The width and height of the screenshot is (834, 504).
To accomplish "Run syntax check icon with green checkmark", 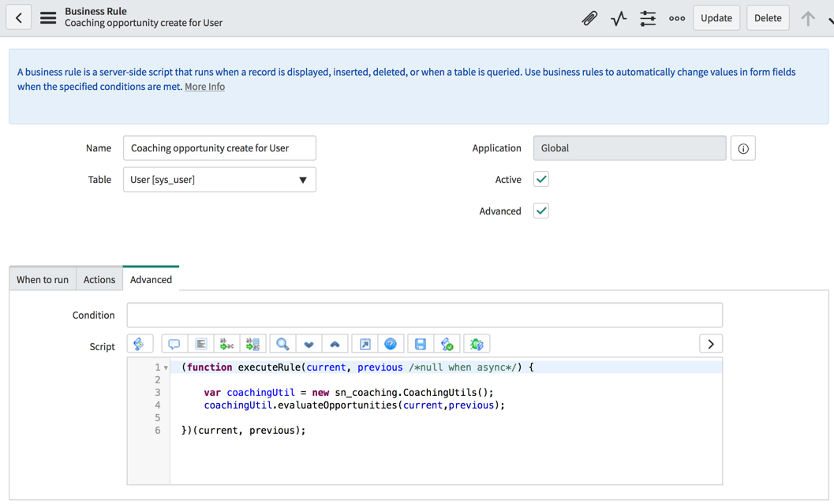I will (x=447, y=344).
